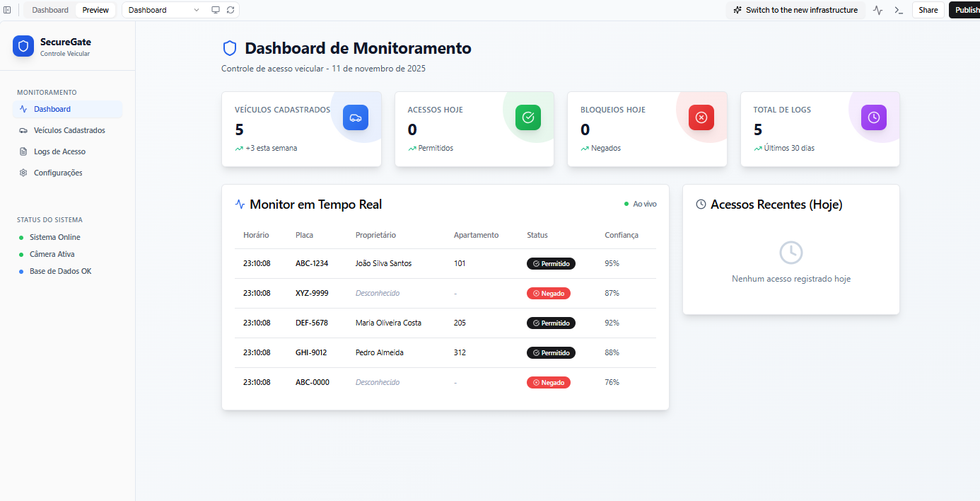This screenshot has height=501, width=980.
Task: Click the green checkmark icon in Acessos Hoje card
Action: [x=528, y=117]
